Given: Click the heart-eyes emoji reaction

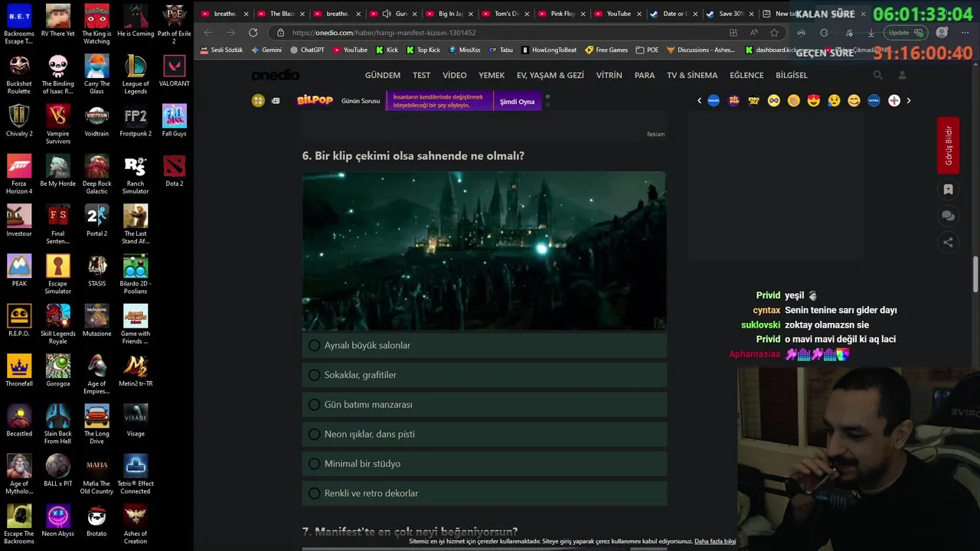Looking at the screenshot, I should click(x=814, y=100).
